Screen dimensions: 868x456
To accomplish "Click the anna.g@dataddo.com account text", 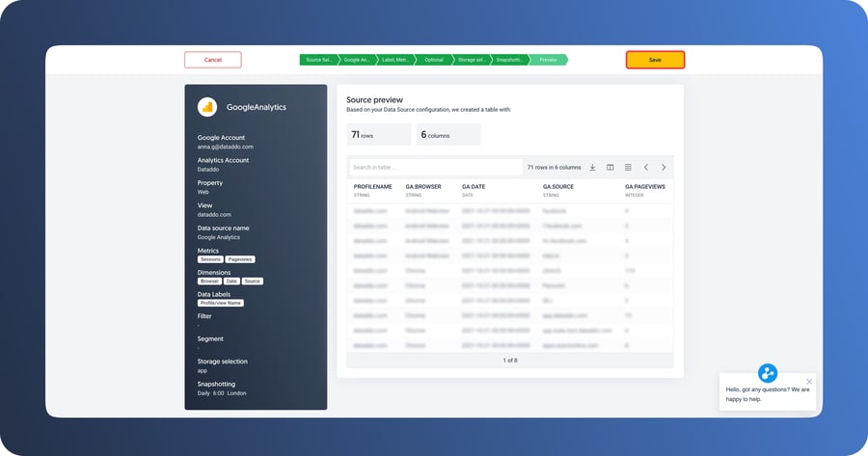I will coord(226,147).
